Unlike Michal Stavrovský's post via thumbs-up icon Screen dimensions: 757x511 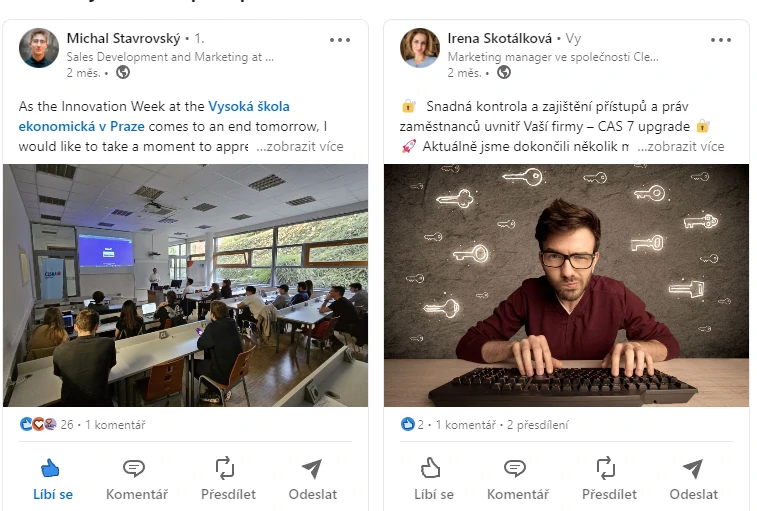click(x=50, y=468)
